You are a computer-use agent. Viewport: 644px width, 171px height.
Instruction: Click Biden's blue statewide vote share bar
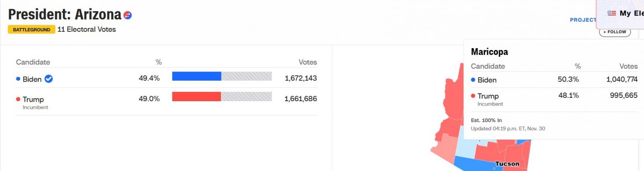pos(196,76)
